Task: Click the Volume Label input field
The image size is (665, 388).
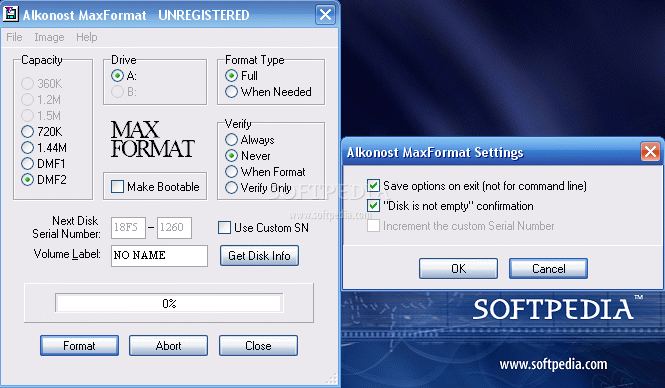Action: pyautogui.click(x=159, y=256)
